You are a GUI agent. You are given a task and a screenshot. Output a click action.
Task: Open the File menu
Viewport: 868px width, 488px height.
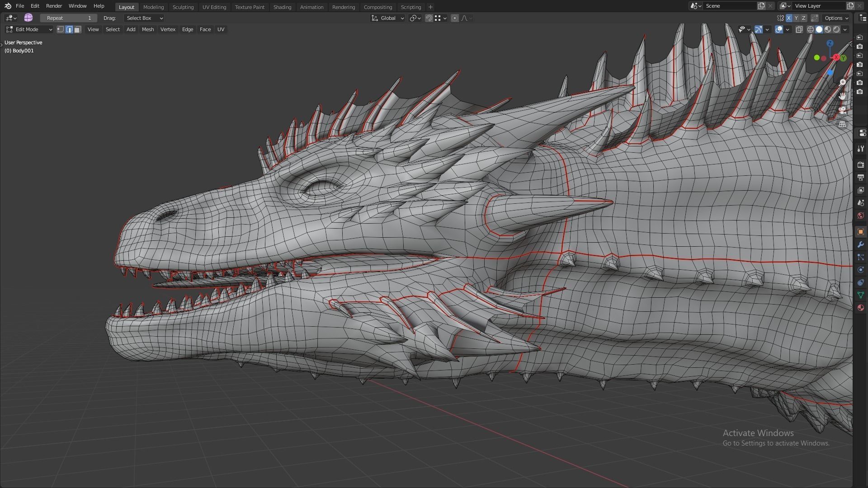click(x=20, y=6)
